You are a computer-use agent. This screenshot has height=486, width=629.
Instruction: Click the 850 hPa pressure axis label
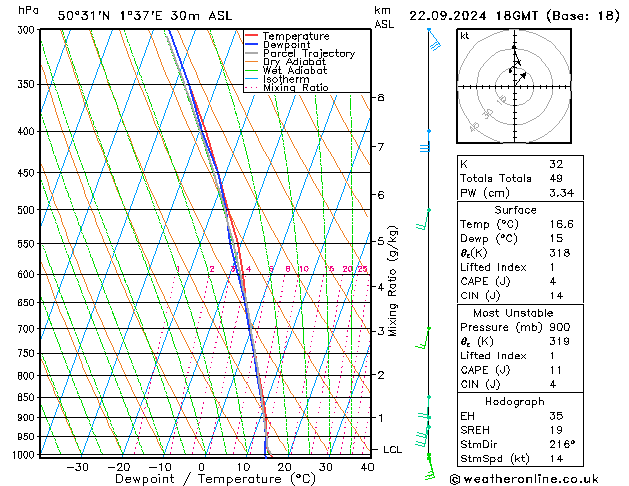pos(28,397)
